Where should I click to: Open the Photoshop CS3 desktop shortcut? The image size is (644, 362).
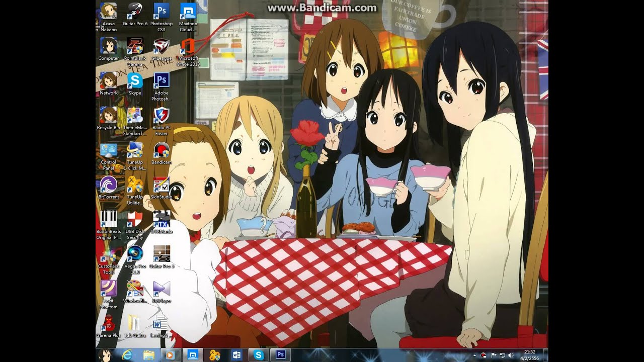click(x=162, y=17)
